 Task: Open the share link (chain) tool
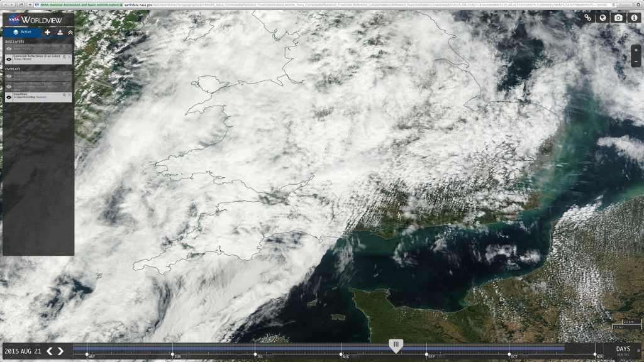tap(588, 18)
